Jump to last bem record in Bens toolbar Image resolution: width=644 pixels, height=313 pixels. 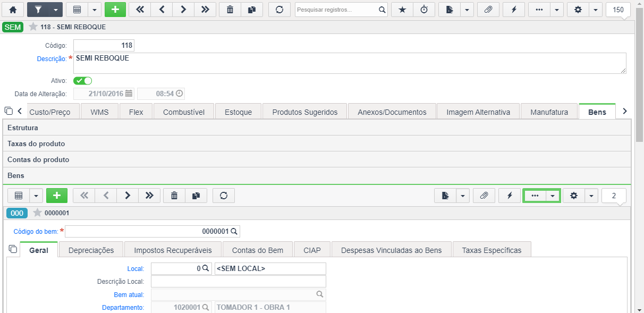pyautogui.click(x=149, y=196)
